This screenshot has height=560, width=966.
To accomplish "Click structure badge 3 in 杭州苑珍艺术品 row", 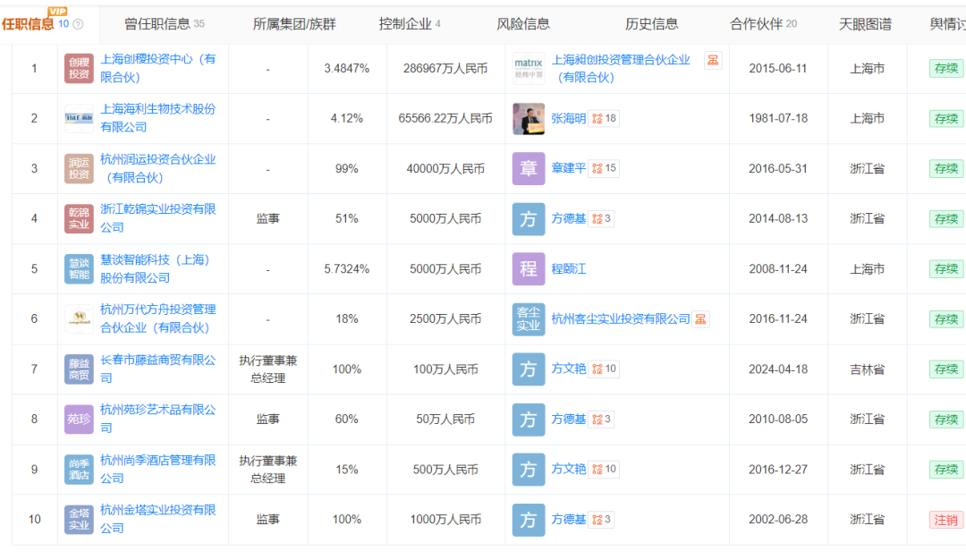I will [601, 420].
